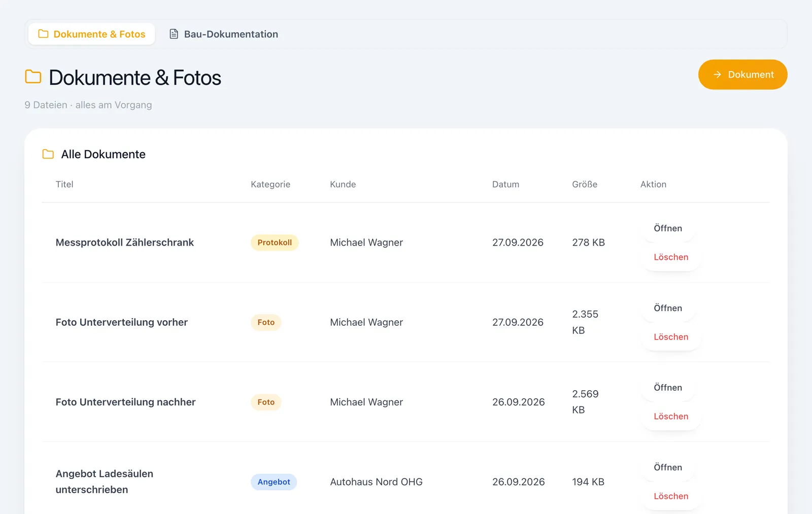Delete Foto Unterverteilung vorher file
The width and height of the screenshot is (812, 514).
671,337
